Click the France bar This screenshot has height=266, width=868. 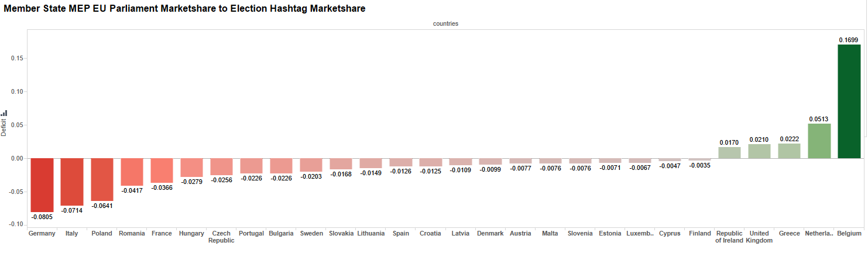[162, 170]
